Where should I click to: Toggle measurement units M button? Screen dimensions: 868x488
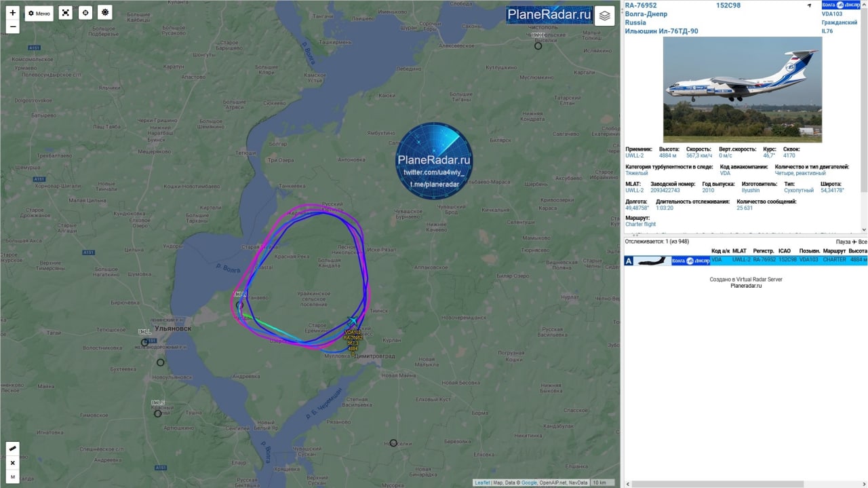pyautogui.click(x=12, y=477)
